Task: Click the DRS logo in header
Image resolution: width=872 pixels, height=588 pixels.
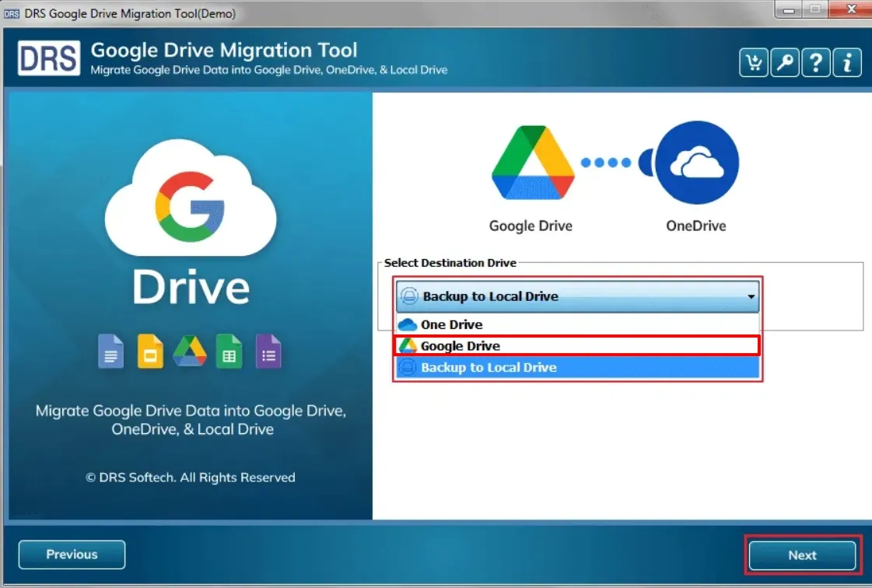Action: pyautogui.click(x=49, y=58)
